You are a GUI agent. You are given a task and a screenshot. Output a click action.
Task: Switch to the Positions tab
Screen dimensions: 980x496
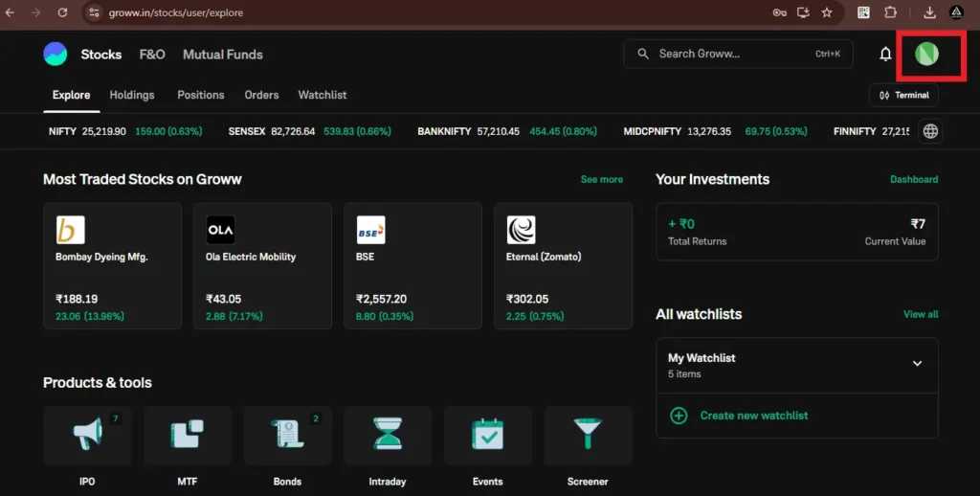tap(201, 95)
